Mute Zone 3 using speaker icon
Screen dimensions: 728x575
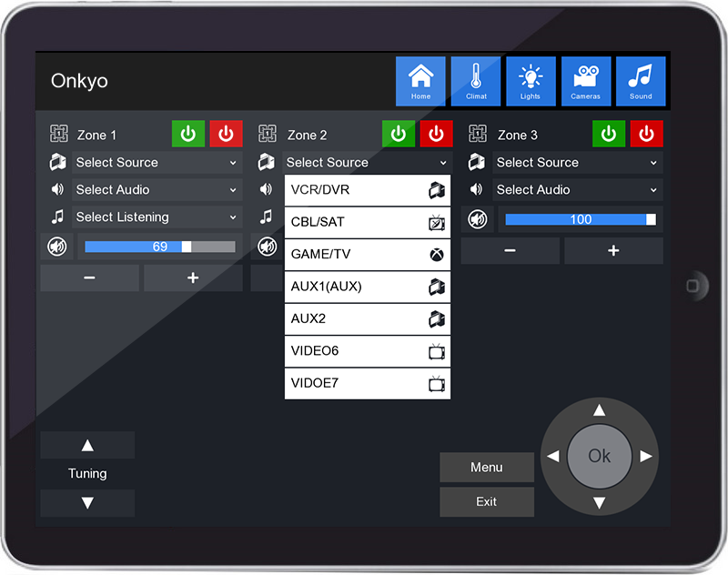pos(477,219)
